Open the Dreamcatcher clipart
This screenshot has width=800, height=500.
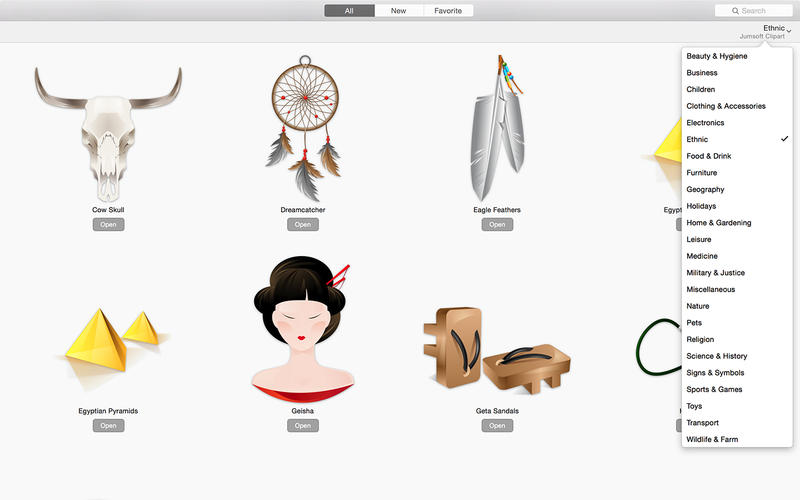(303, 224)
